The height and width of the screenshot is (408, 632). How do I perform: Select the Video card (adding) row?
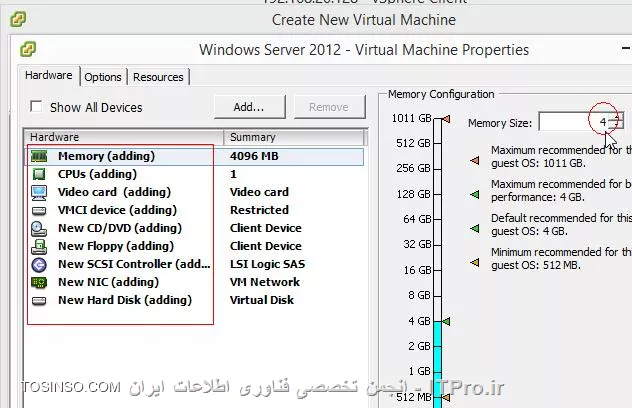[195, 192]
